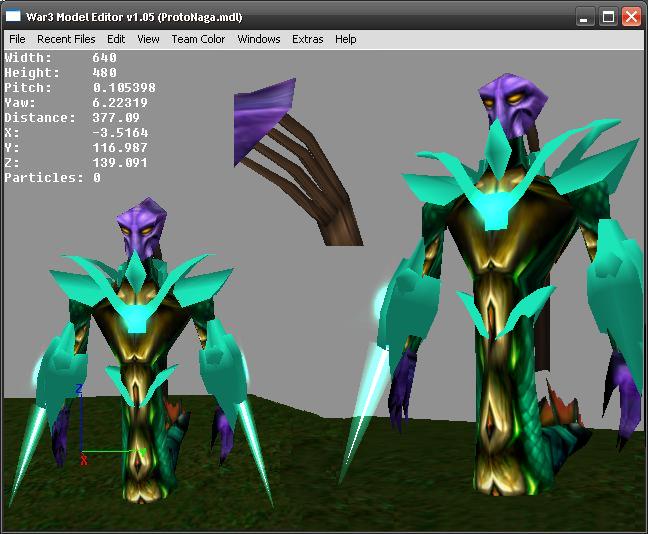This screenshot has width=648, height=534.
Task: Click the Height value 480
Action: pyautogui.click(x=105, y=73)
